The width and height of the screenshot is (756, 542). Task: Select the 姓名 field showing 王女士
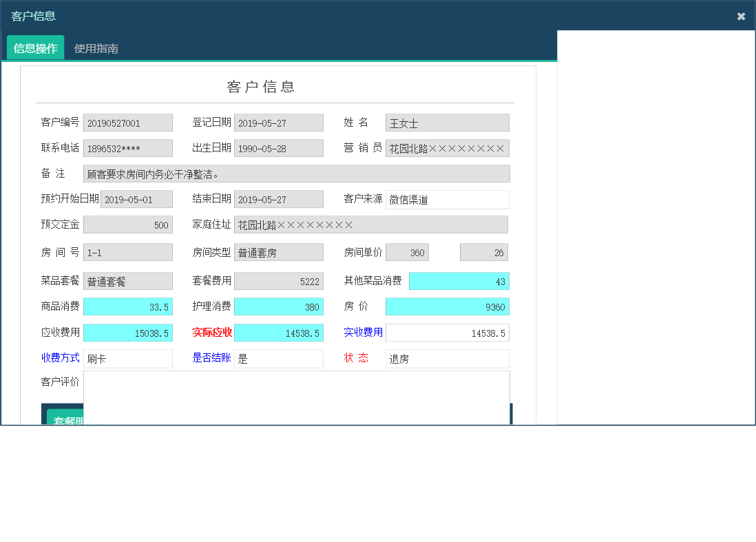(447, 122)
